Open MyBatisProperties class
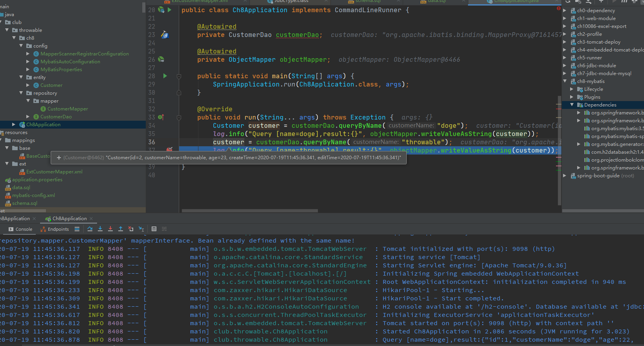The height and width of the screenshot is (346, 644). click(61, 70)
